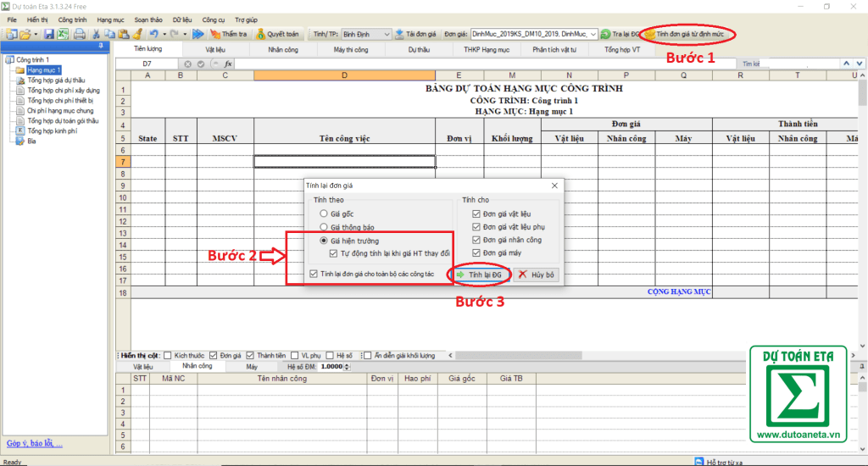Screen dimensions: 868x466
Task: Click the formula bar cancel X icon
Action: point(187,64)
